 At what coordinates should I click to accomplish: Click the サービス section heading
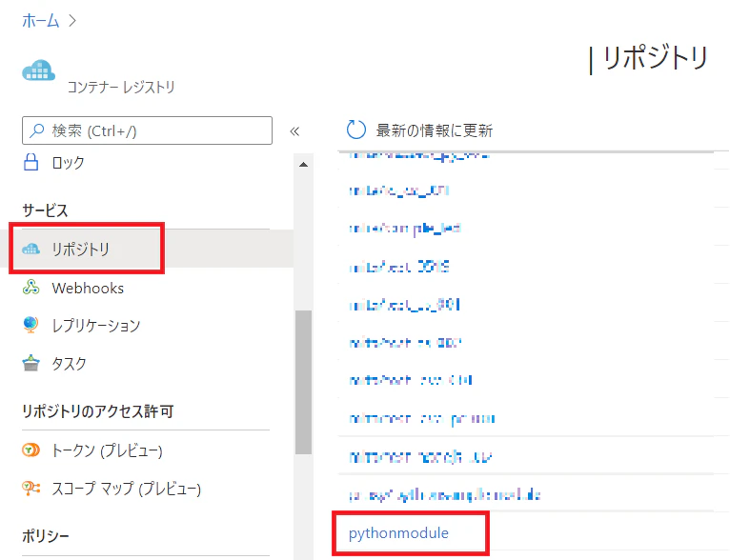pos(45,210)
